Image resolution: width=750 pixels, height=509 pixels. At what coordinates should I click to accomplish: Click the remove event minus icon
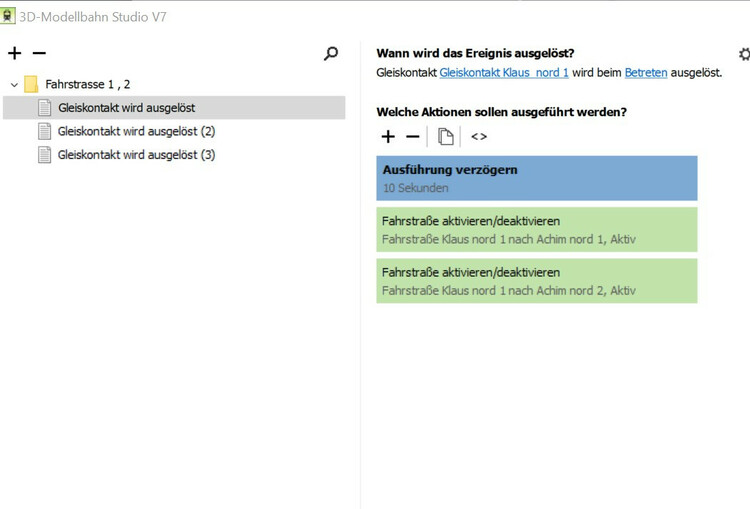coord(39,53)
